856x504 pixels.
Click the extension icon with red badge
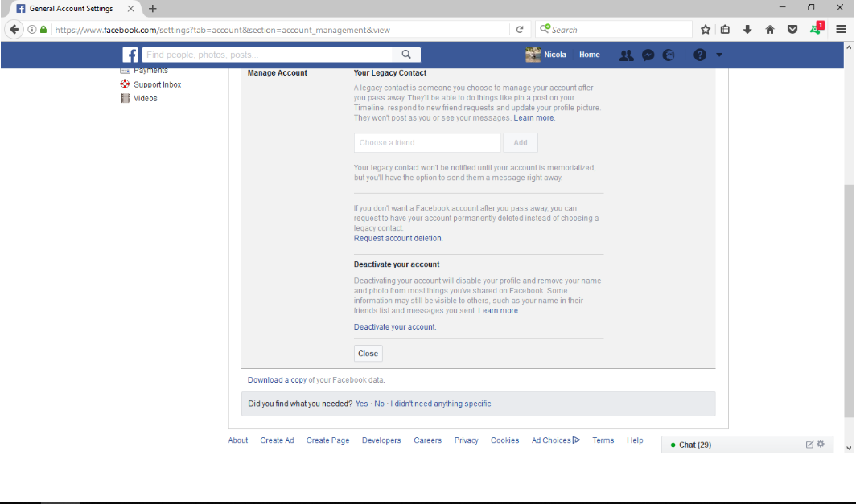click(x=817, y=28)
